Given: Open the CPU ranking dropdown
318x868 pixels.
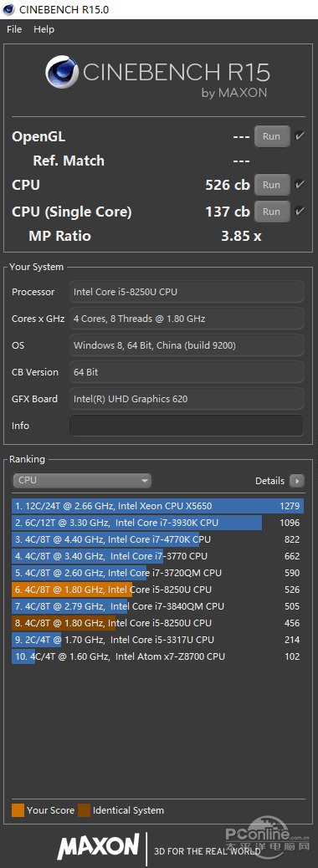Looking at the screenshot, I should click(x=82, y=481).
